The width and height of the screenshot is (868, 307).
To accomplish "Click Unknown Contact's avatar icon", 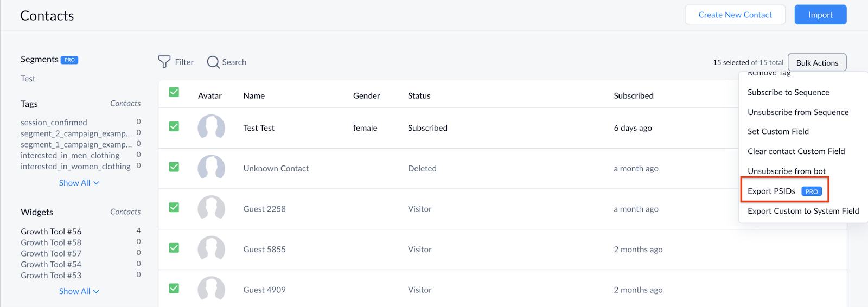I will pos(211,169).
